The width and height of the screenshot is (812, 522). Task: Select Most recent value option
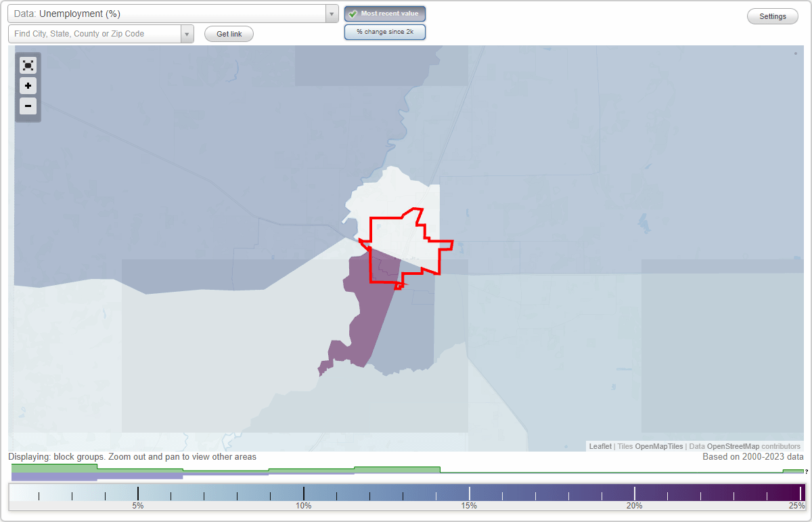(385, 14)
